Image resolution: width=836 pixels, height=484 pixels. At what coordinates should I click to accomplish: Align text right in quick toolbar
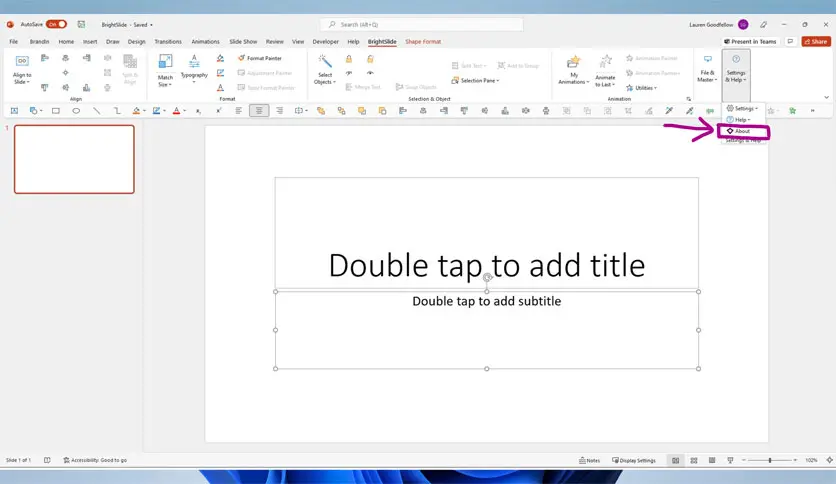click(x=279, y=111)
